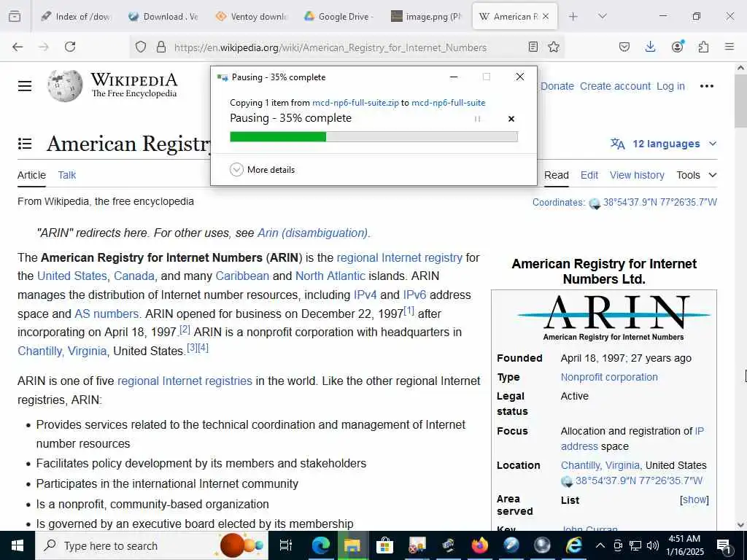747x560 pixels.
Task: Click the browser forward arrow
Action: (44, 47)
